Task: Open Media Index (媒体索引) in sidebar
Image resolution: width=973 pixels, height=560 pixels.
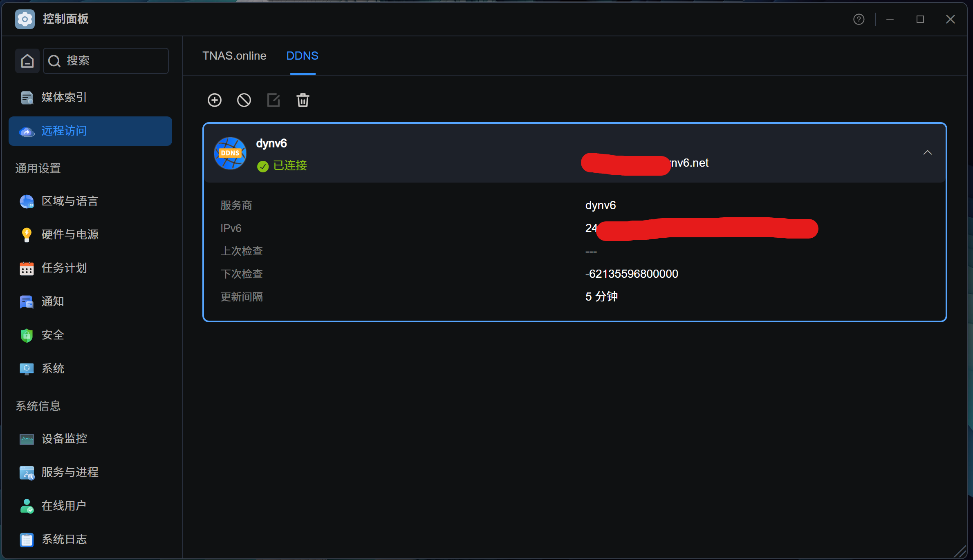Action: (x=64, y=97)
